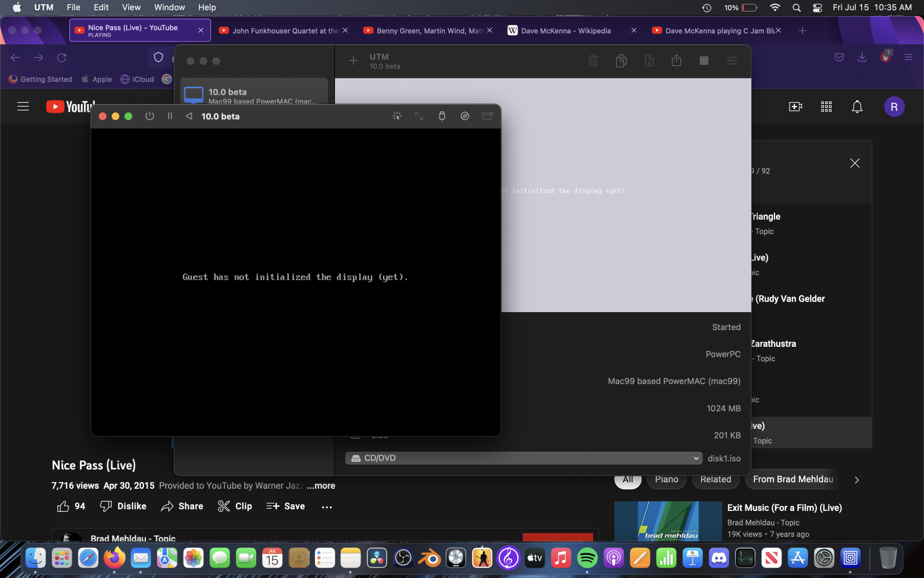
Task: Stop the VM with square icon
Action: tap(704, 61)
